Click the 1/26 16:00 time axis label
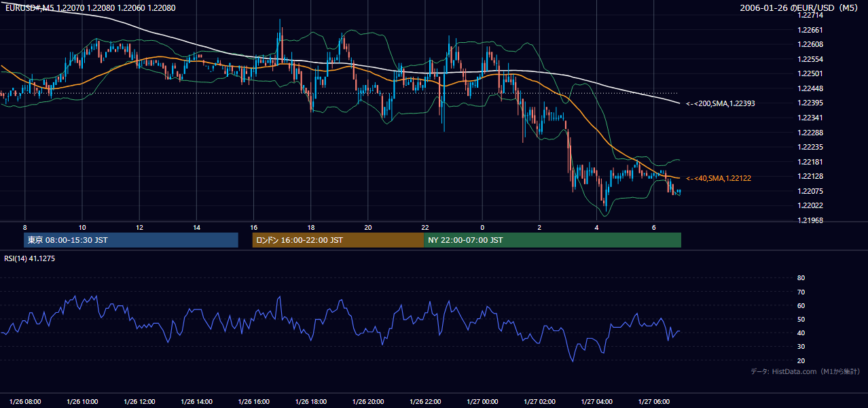 coord(253,402)
